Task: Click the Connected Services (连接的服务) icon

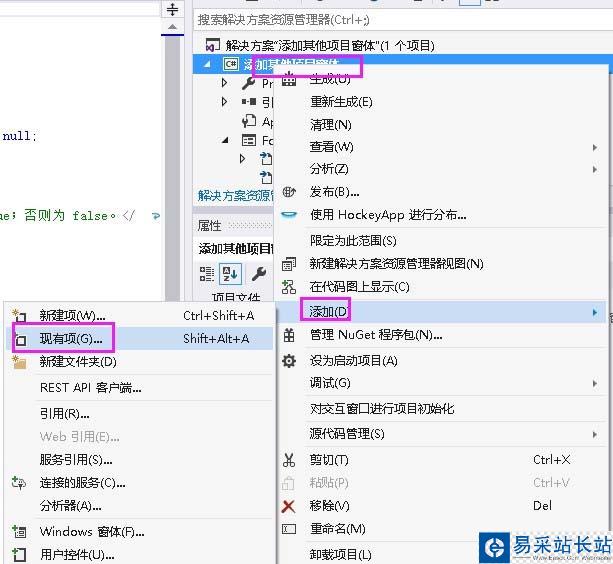Action: pos(19,483)
